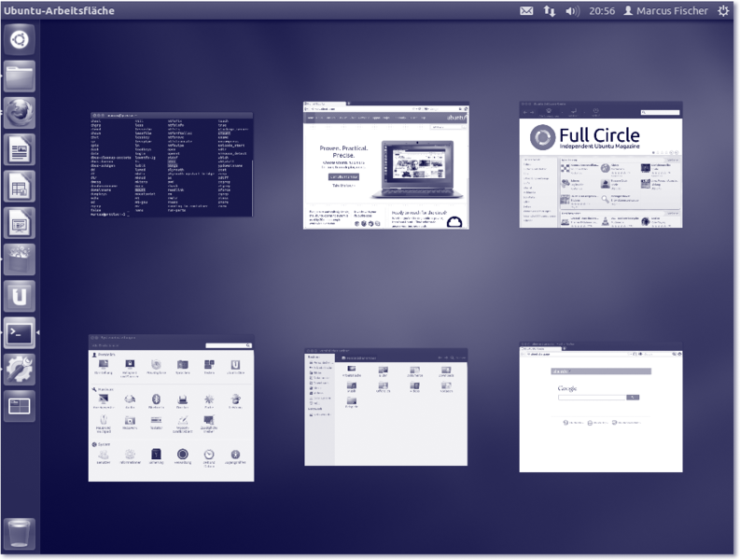Open the Workspace Switcher icon

tap(20, 405)
